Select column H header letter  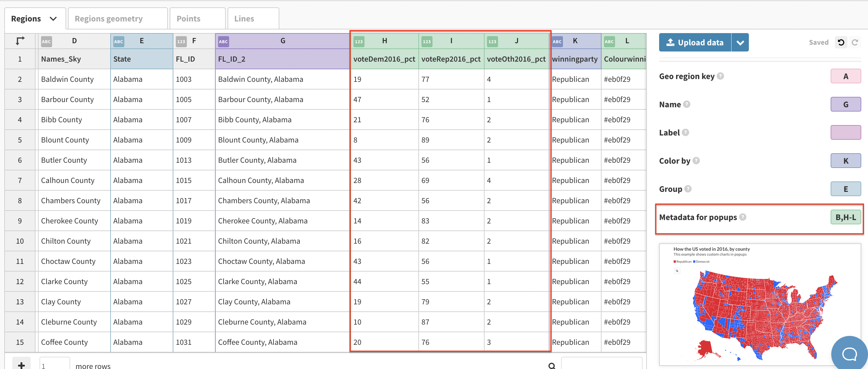tap(384, 41)
